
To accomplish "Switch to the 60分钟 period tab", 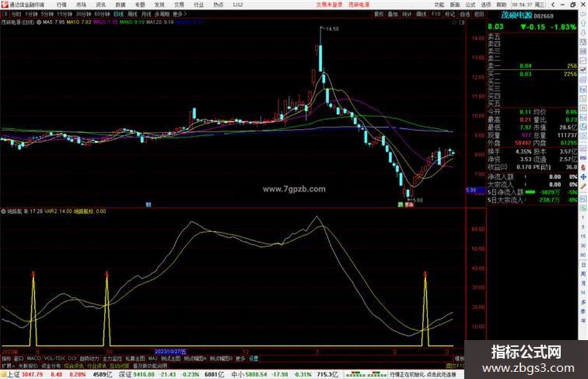I will [102, 14].
